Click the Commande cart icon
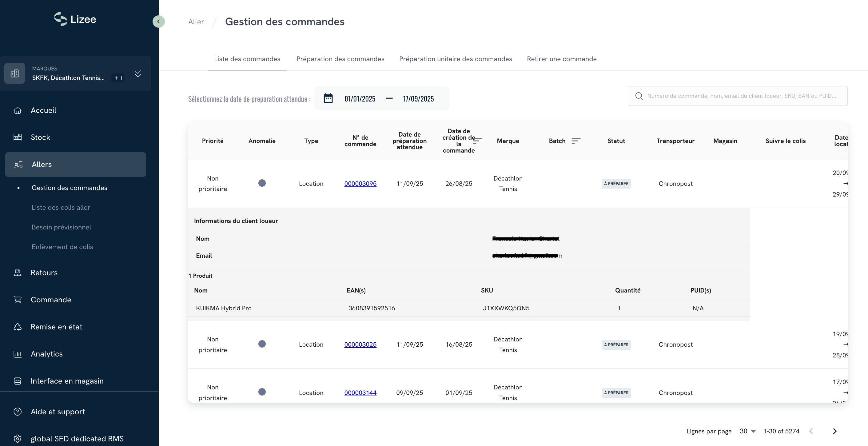 tap(18, 300)
